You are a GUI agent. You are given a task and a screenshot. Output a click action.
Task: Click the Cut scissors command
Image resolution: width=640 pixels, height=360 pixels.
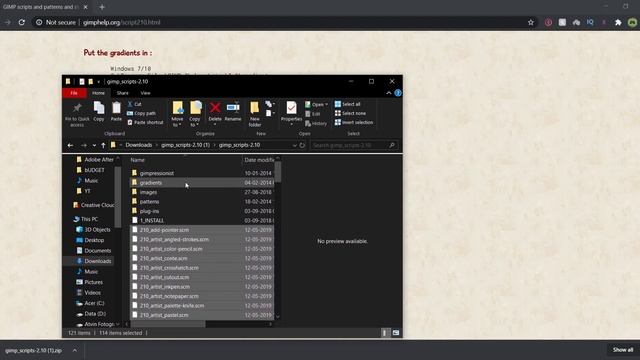[x=134, y=104]
